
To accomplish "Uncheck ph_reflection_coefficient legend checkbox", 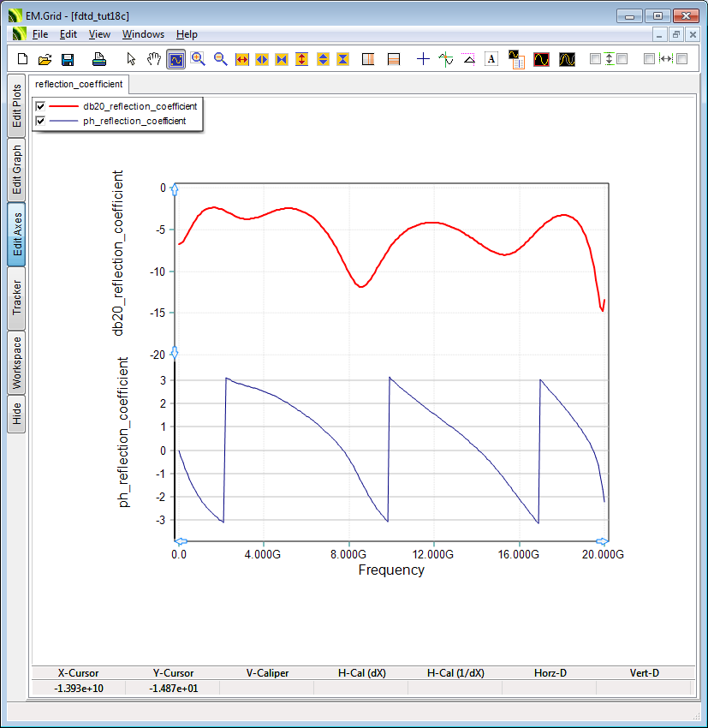I will point(40,121).
